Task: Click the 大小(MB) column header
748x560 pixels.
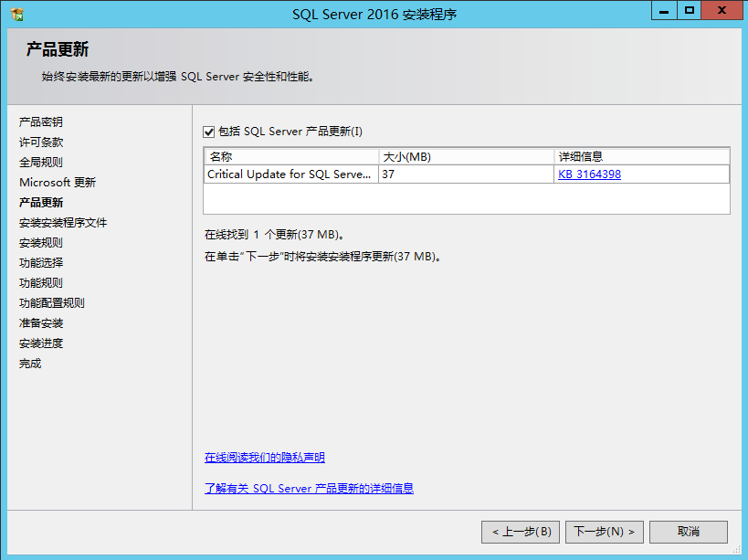Action: [467, 157]
